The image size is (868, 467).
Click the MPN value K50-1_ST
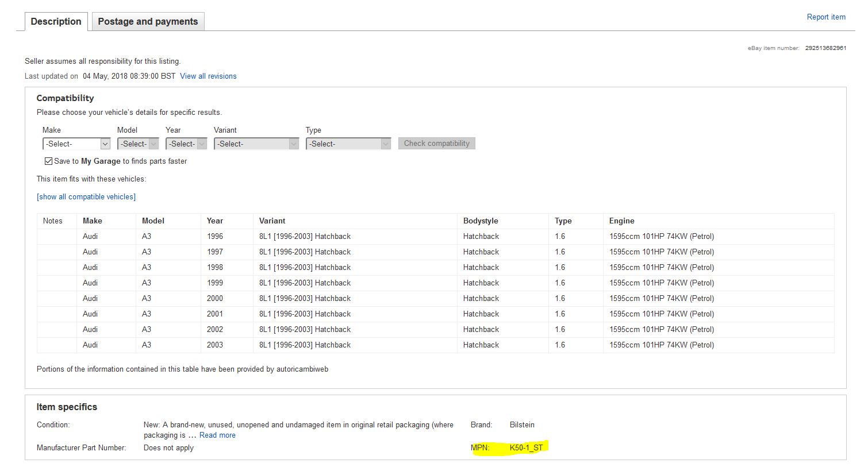click(526, 447)
